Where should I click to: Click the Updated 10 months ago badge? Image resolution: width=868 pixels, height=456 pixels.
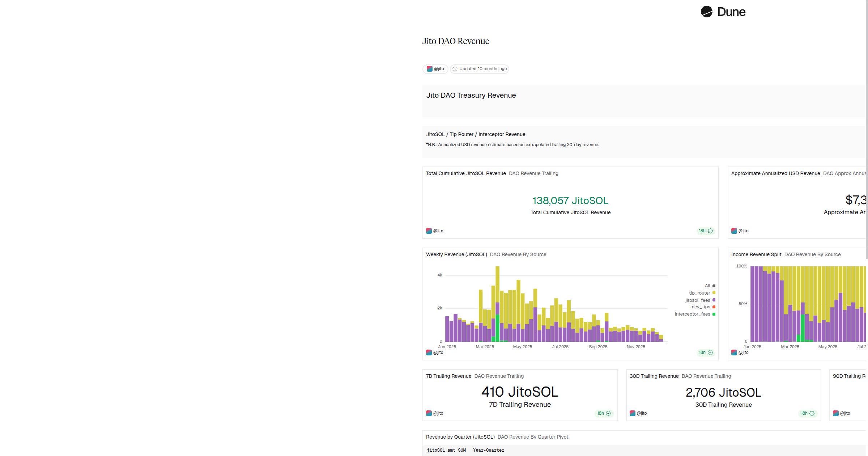(480, 69)
